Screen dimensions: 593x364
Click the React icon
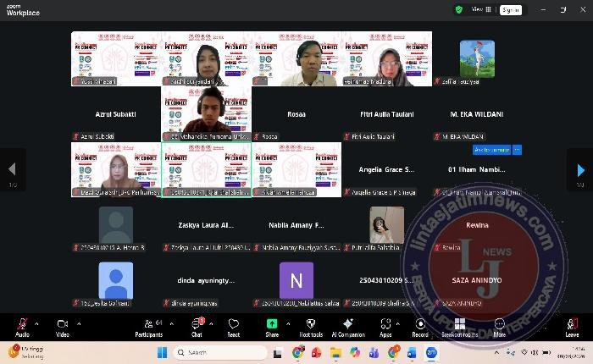point(233,326)
